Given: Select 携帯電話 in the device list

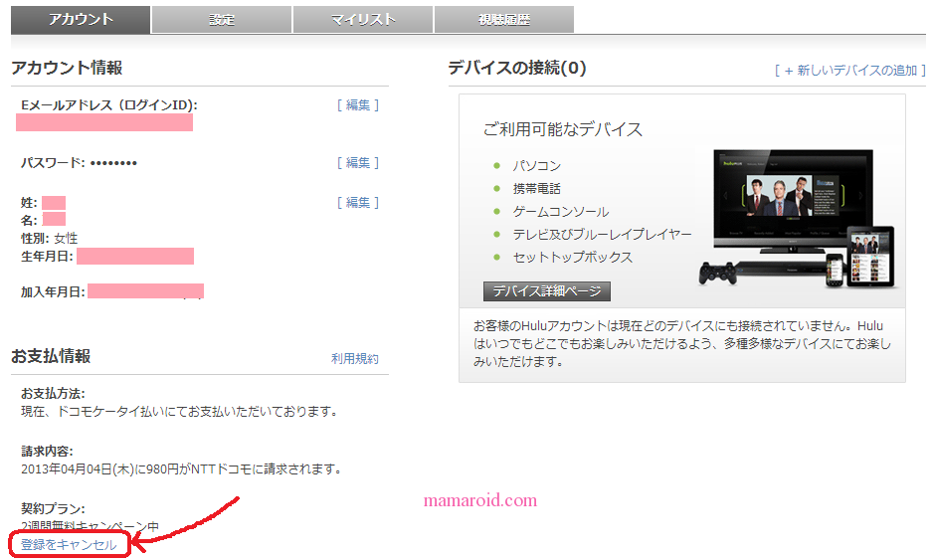Looking at the screenshot, I should [537, 189].
